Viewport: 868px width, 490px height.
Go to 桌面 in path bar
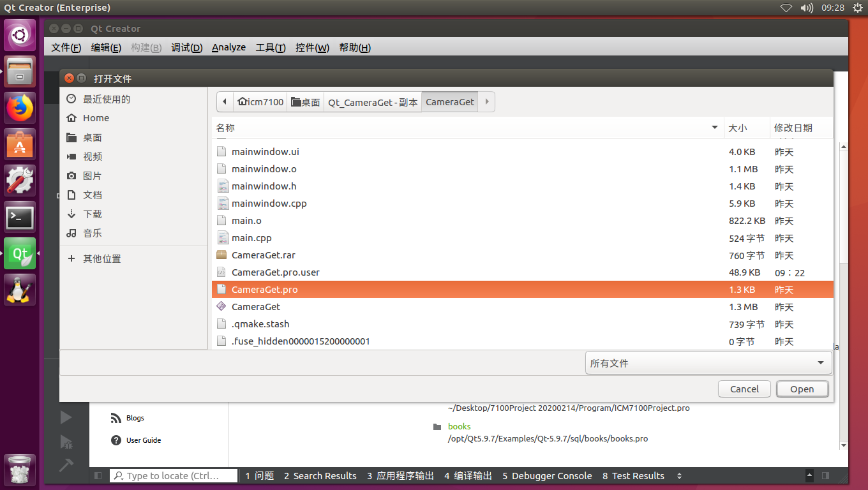306,102
